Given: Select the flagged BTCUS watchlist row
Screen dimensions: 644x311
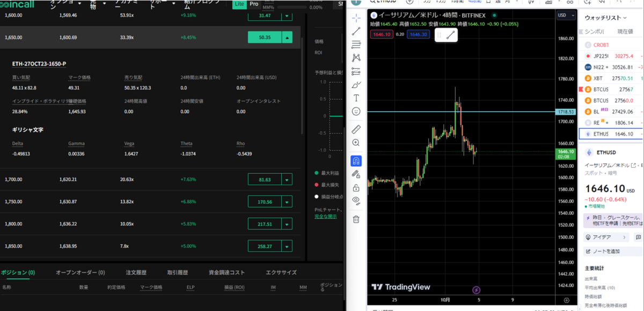Looking at the screenshot, I should coord(612,89).
